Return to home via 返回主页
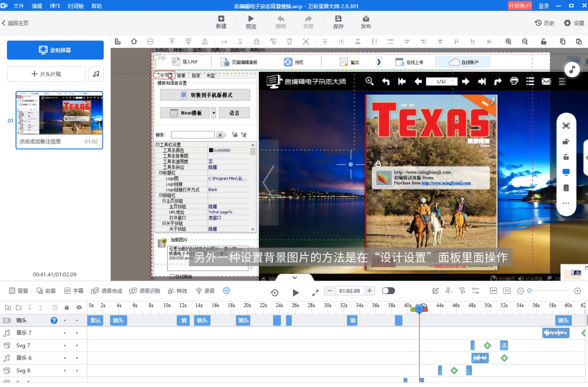The height and width of the screenshot is (387, 588). 15,23
